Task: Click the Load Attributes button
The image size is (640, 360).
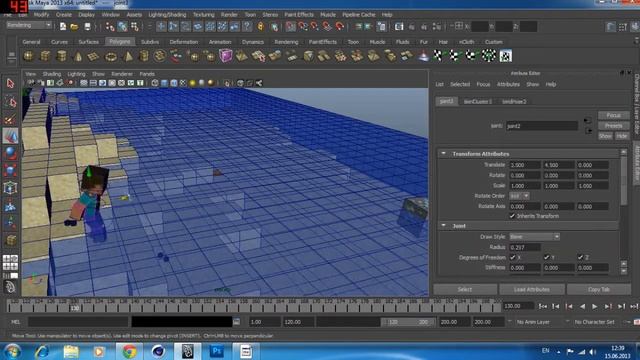Action: (532, 289)
